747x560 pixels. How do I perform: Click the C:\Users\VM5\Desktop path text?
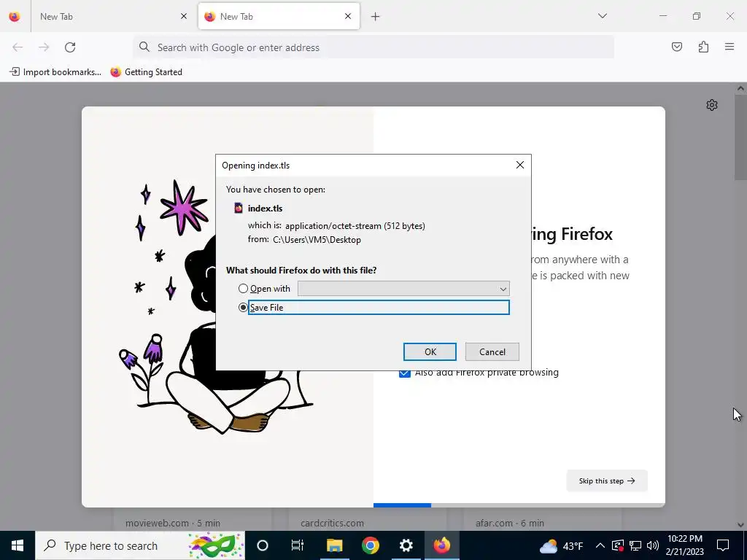pyautogui.click(x=317, y=240)
